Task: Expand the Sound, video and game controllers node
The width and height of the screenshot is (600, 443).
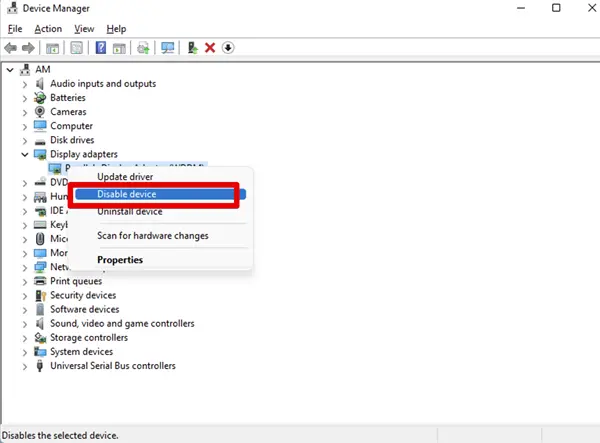Action: 25,324
